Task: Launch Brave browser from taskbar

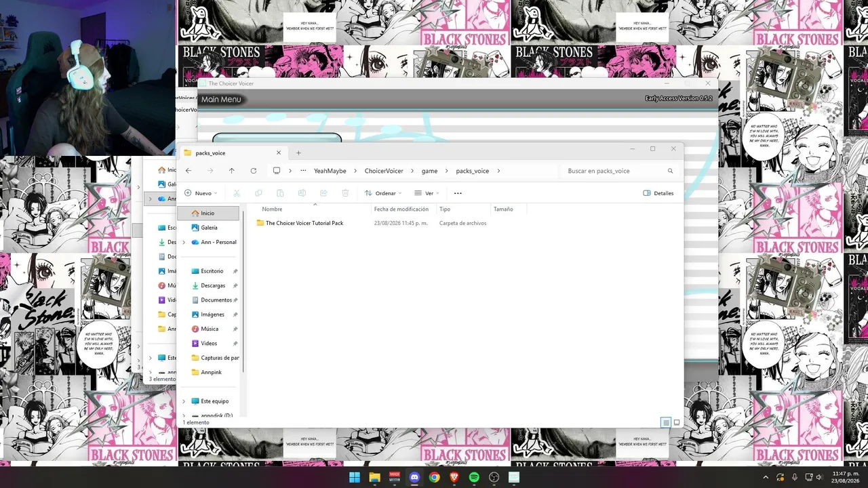Action: point(454,477)
